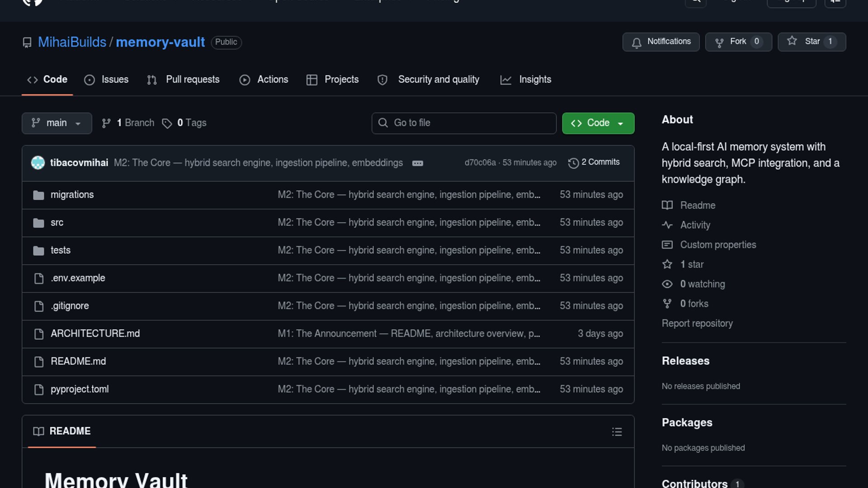Open the migrations folder

pos(72,195)
